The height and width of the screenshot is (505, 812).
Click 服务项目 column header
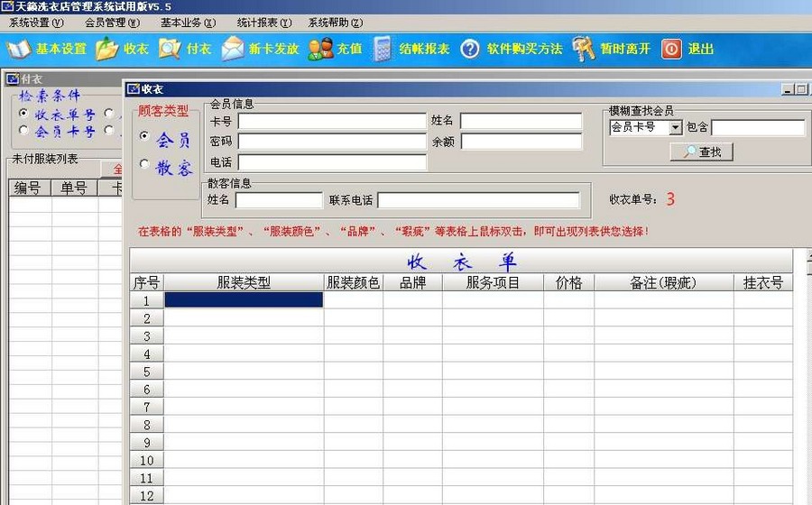point(493,282)
